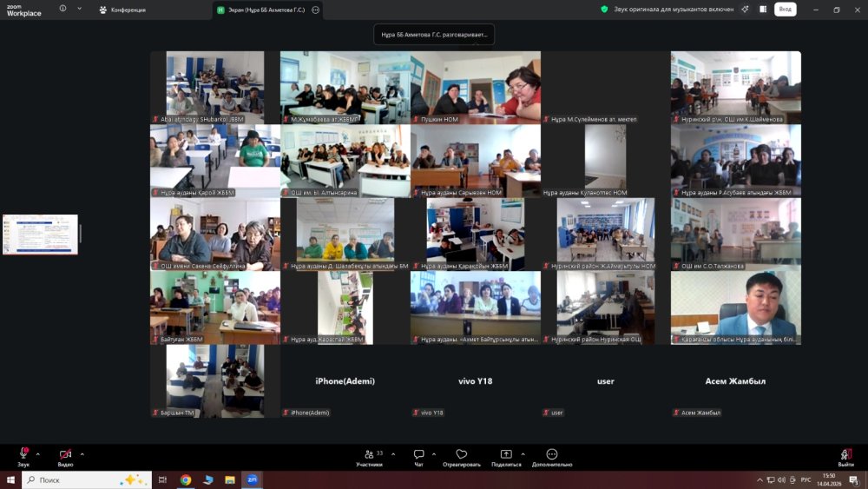Open the More options ellipsis icon

point(552,454)
